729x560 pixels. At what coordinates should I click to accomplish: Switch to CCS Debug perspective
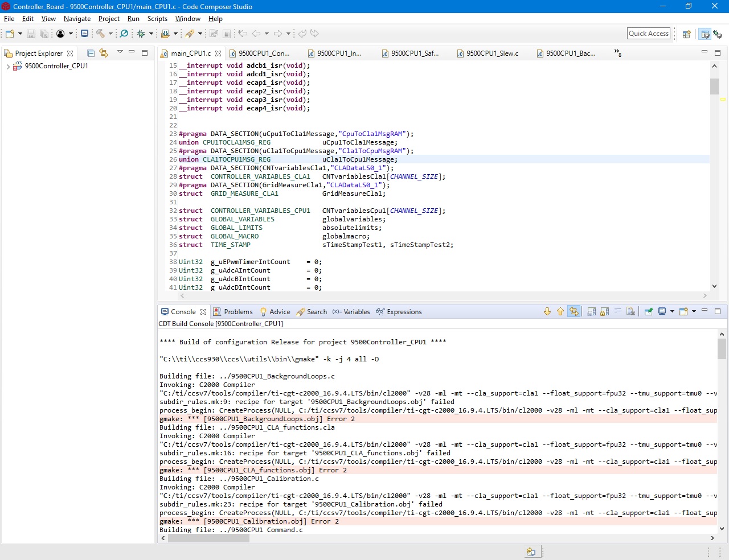718,34
